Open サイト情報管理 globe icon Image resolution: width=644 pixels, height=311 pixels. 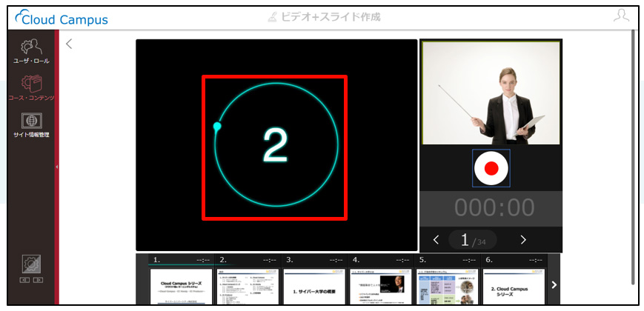(31, 125)
